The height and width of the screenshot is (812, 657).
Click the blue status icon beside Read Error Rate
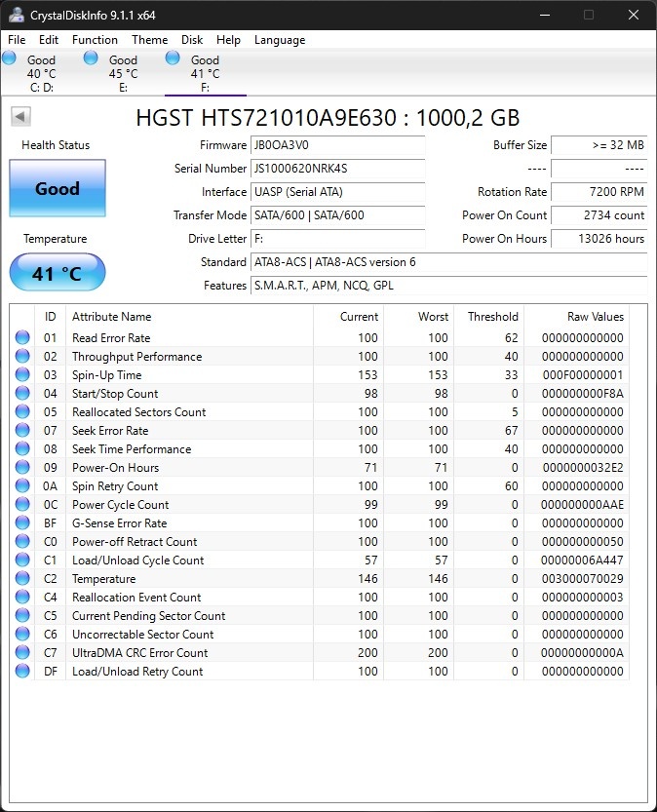click(21, 337)
